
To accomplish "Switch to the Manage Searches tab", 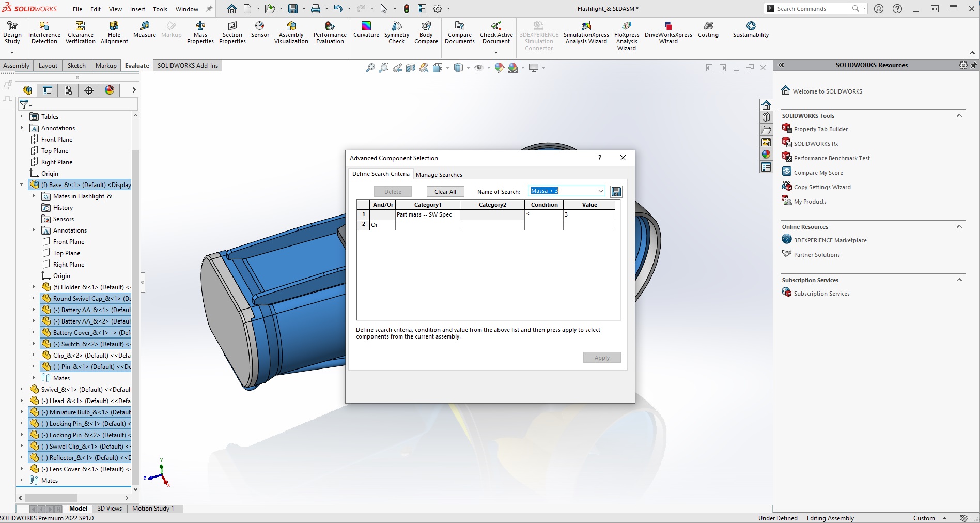I will point(439,175).
